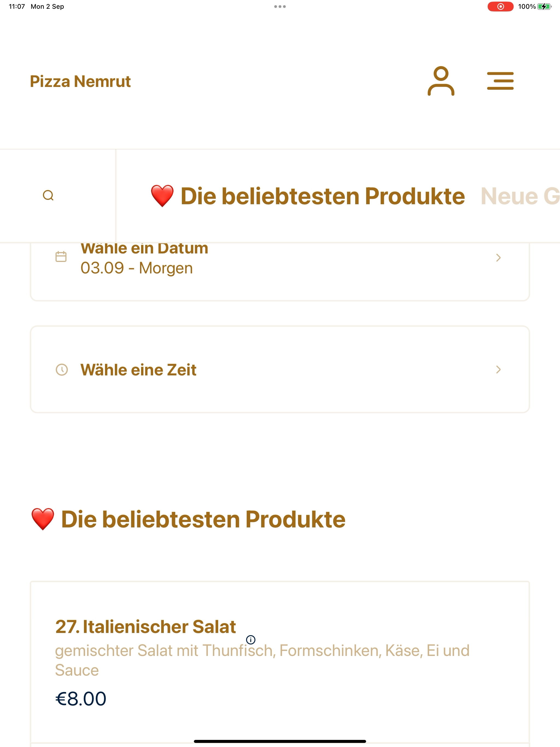
Task: Switch to the Neue G... category tab
Action: click(520, 196)
